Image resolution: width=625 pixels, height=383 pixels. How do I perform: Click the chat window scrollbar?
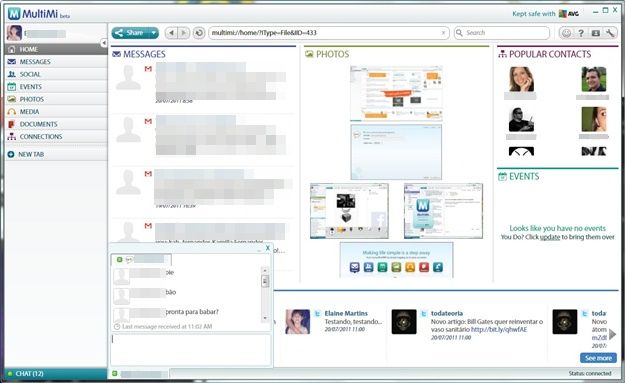(265, 294)
